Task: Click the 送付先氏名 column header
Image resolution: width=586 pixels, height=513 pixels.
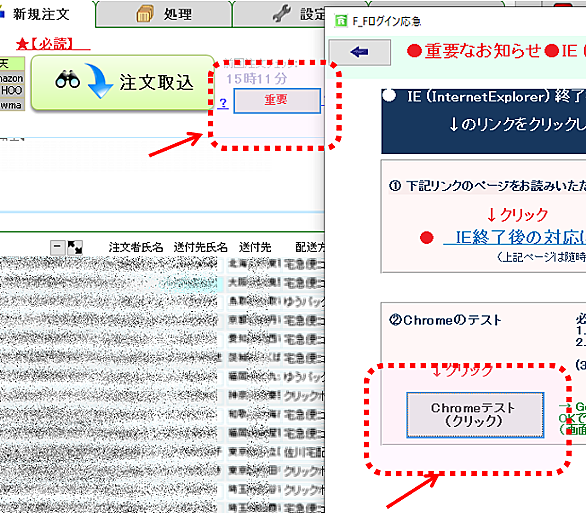Action: pos(201,247)
